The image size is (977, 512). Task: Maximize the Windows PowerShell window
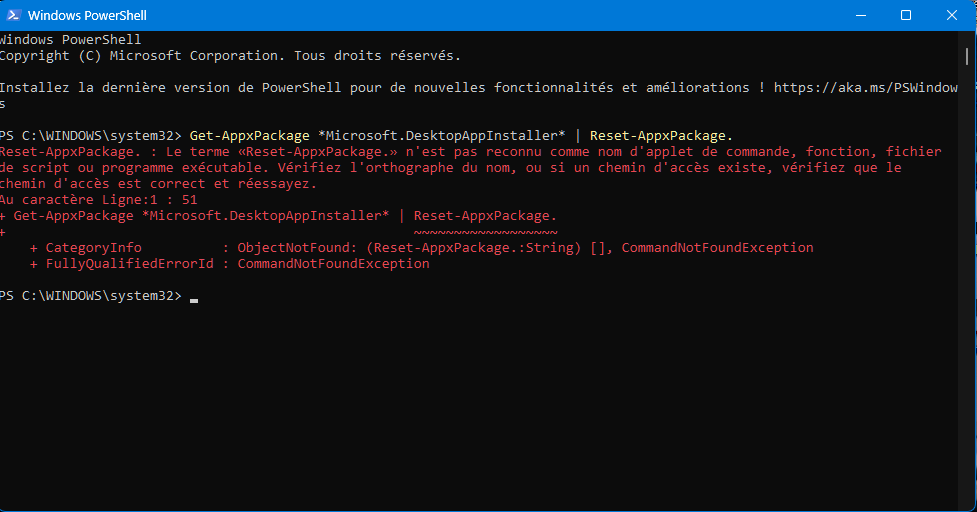click(x=906, y=15)
